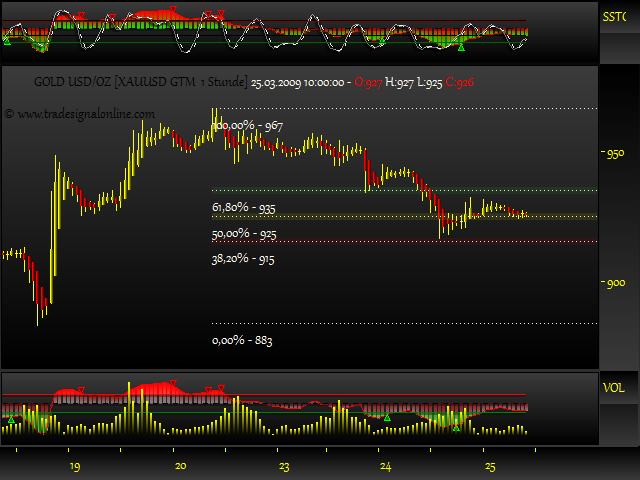Click the VOL indicator label
The width and height of the screenshot is (640, 480).
coord(613,387)
